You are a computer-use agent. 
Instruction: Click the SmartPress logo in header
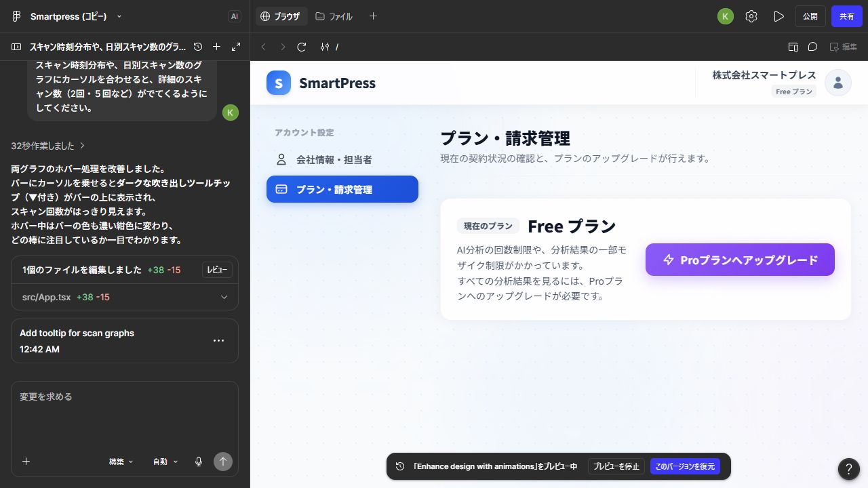coord(321,83)
